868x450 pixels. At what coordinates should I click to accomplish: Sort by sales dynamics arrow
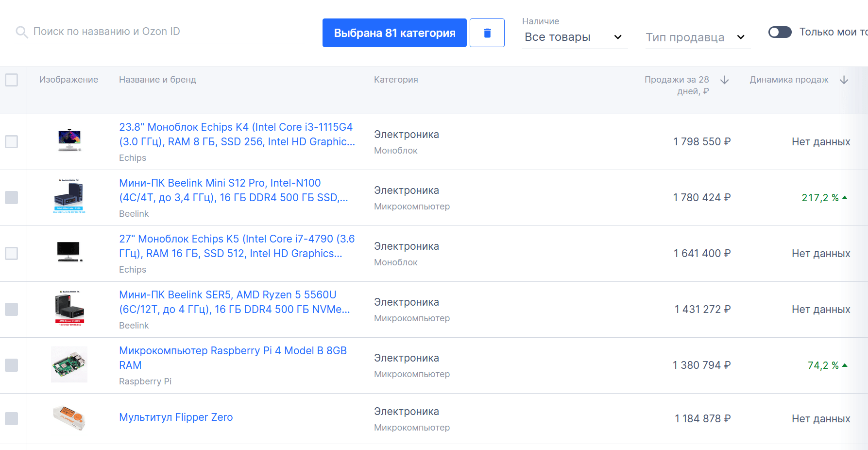pyautogui.click(x=844, y=80)
